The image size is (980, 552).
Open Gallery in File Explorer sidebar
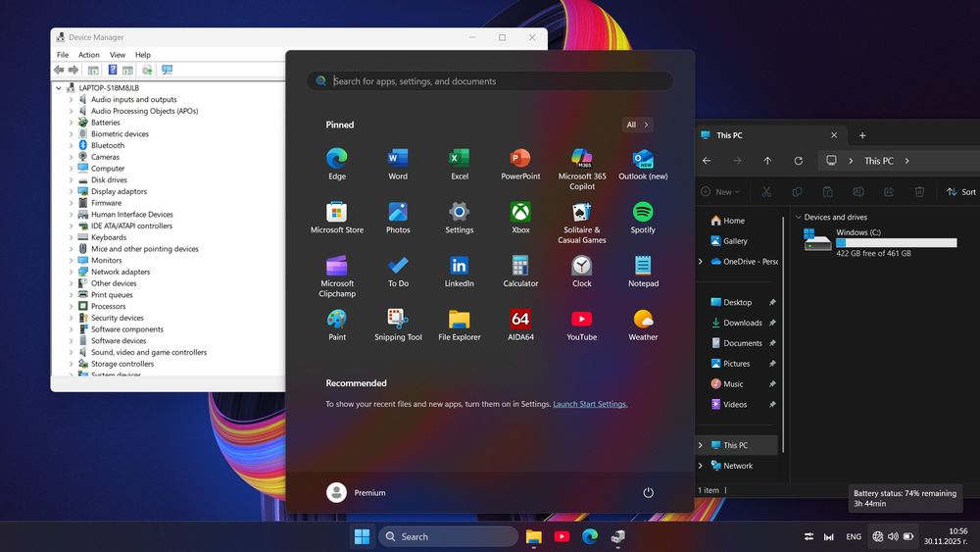[729, 240]
